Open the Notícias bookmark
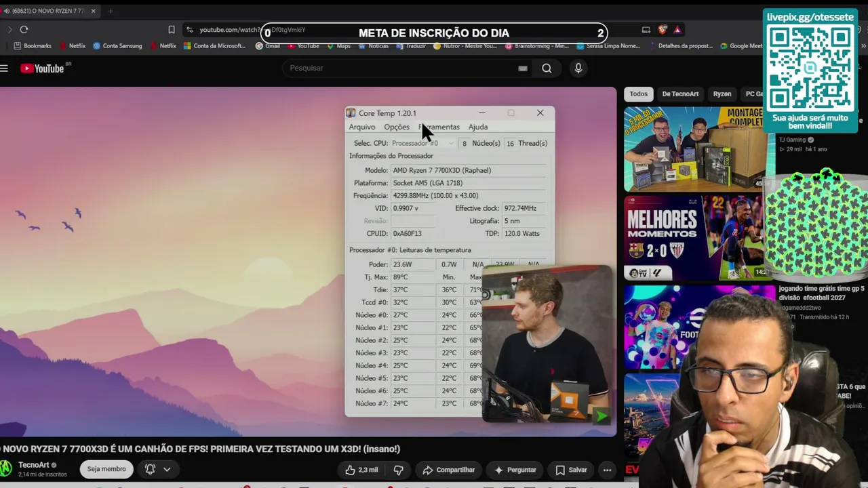Image resolution: width=868 pixels, height=488 pixels. [374, 46]
